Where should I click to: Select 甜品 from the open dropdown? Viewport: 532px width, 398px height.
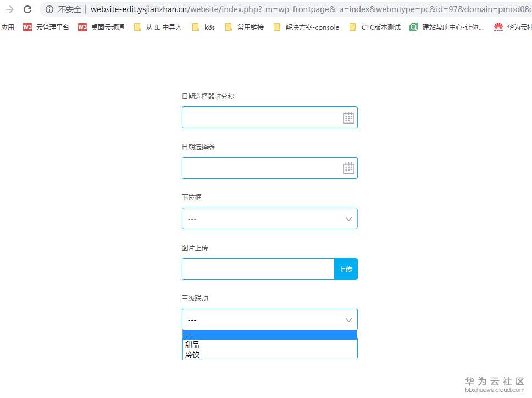coord(192,345)
